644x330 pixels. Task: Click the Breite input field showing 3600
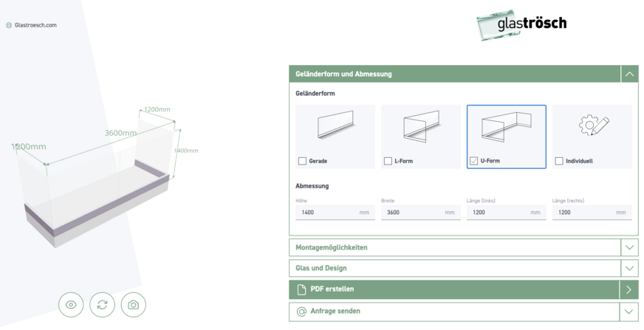[420, 212]
